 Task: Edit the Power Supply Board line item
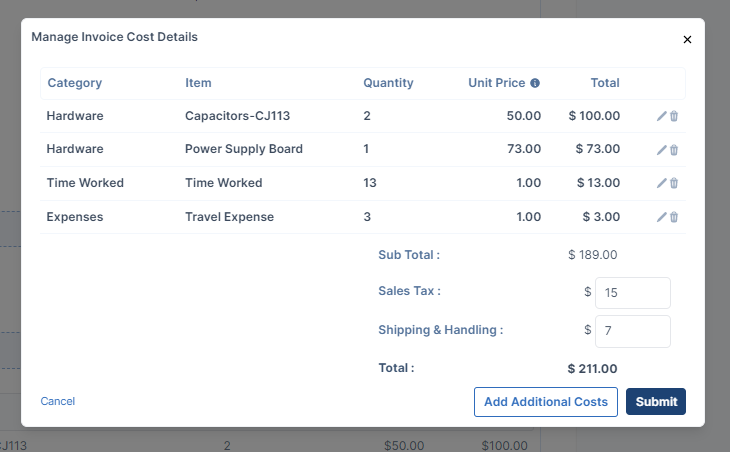tap(661, 150)
